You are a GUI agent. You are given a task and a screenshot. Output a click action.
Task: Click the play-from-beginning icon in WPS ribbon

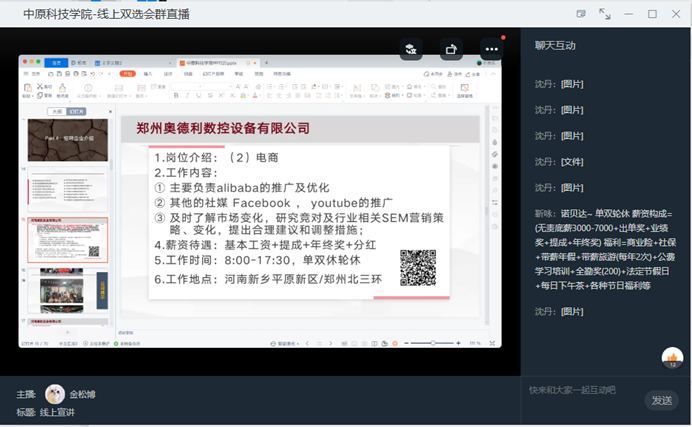coord(88,88)
